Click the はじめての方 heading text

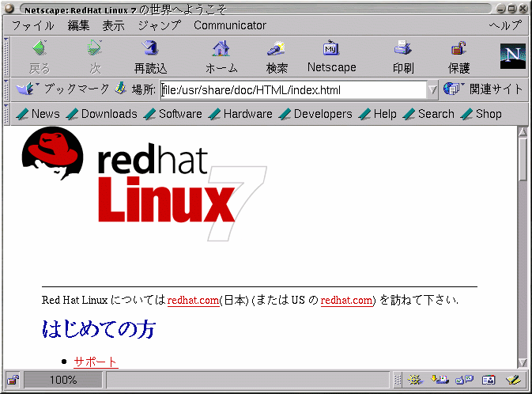[99, 329]
